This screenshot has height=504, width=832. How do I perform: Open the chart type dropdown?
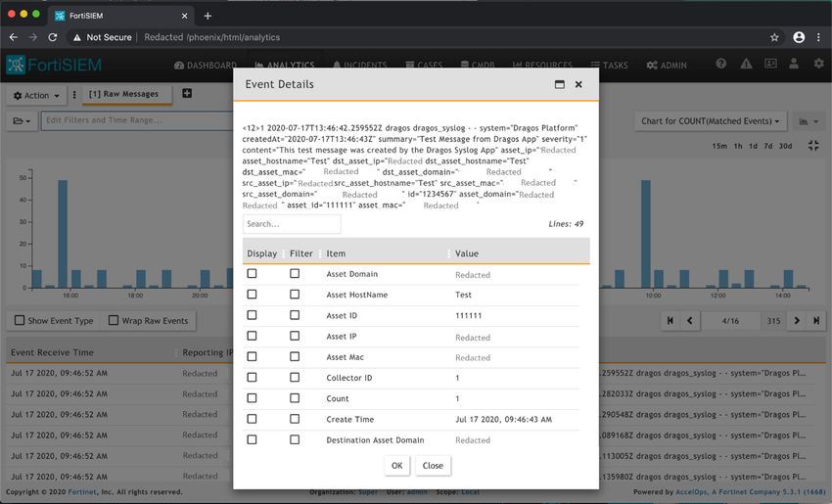(809, 121)
